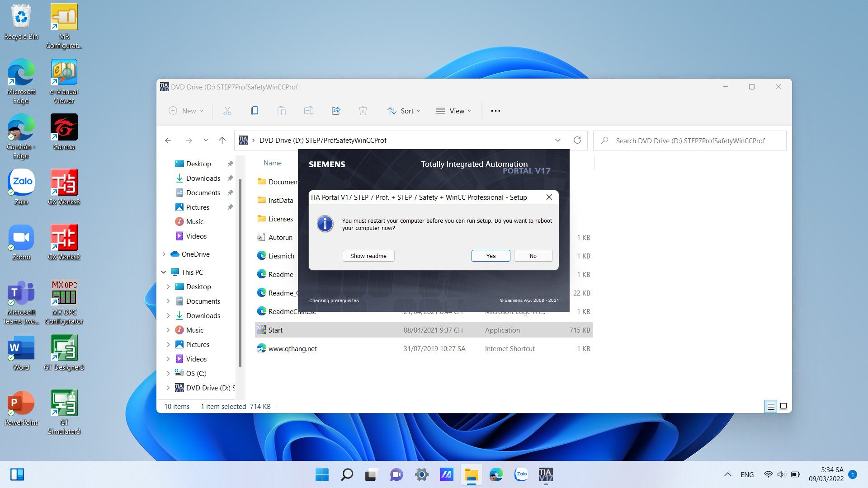
Task: Expand the OneDrive tree node
Action: point(164,254)
